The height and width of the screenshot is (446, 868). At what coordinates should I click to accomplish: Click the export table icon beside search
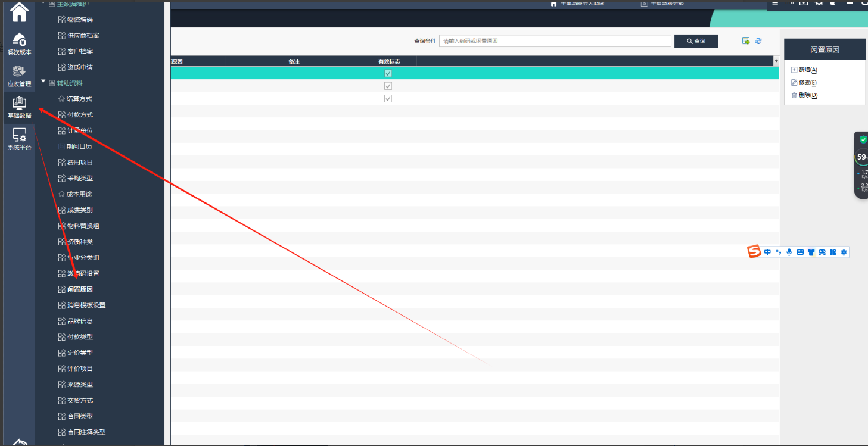(746, 40)
